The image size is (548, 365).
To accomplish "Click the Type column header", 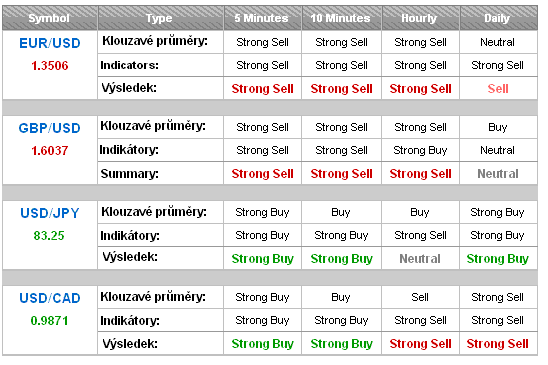I will [159, 18].
